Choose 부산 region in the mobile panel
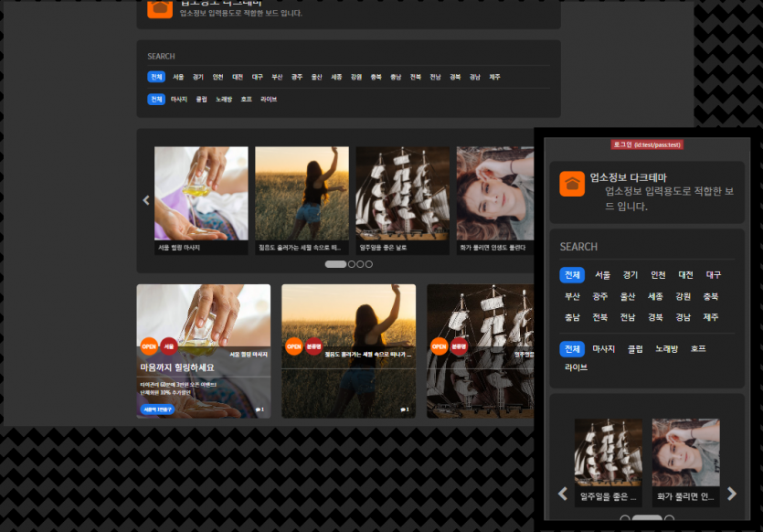 click(572, 296)
